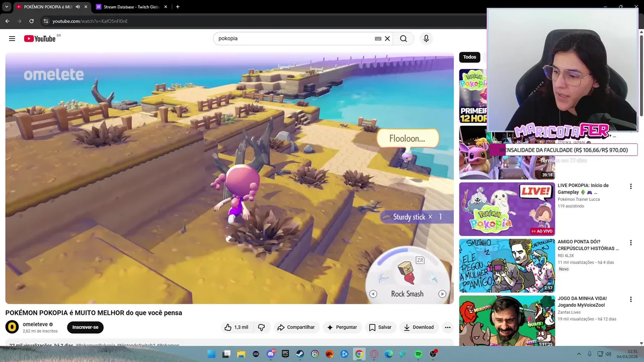Download the video
The image size is (644, 362).
tap(419, 327)
